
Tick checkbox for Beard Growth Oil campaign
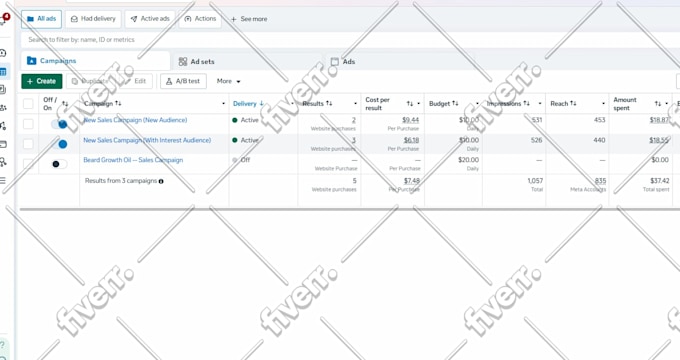pyautogui.click(x=28, y=164)
